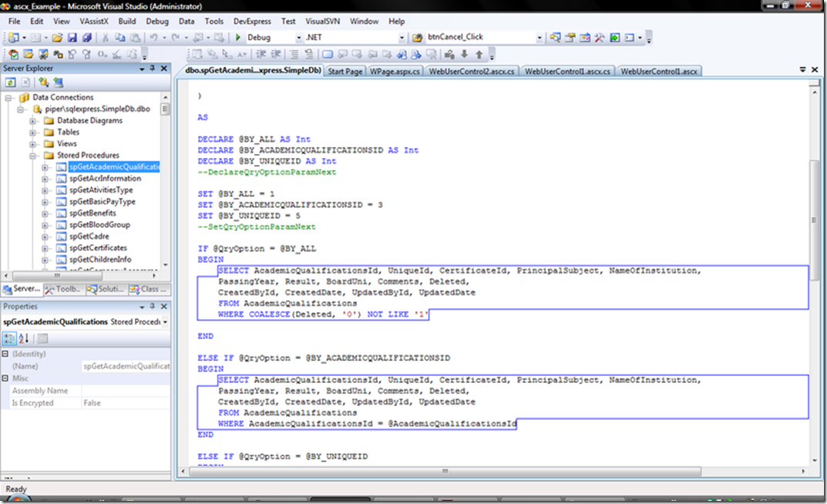827x504 pixels.
Task: Click the Redo arrow icon
Action: [176, 38]
